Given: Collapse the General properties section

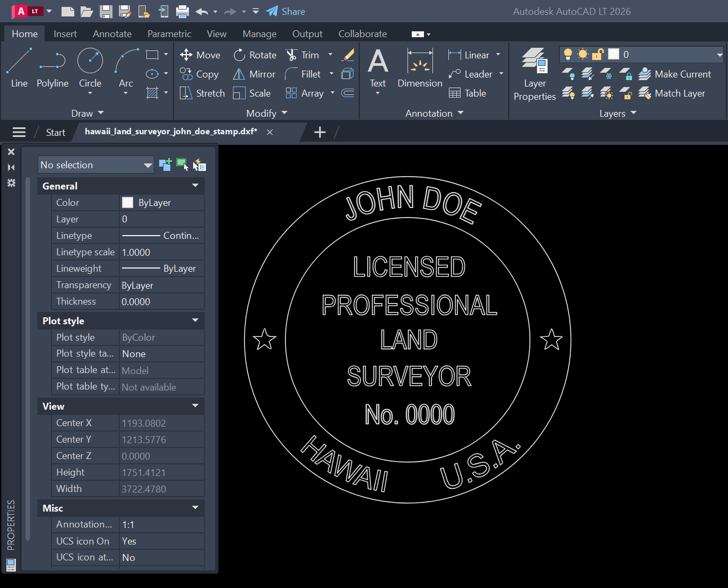Looking at the screenshot, I should (x=195, y=186).
